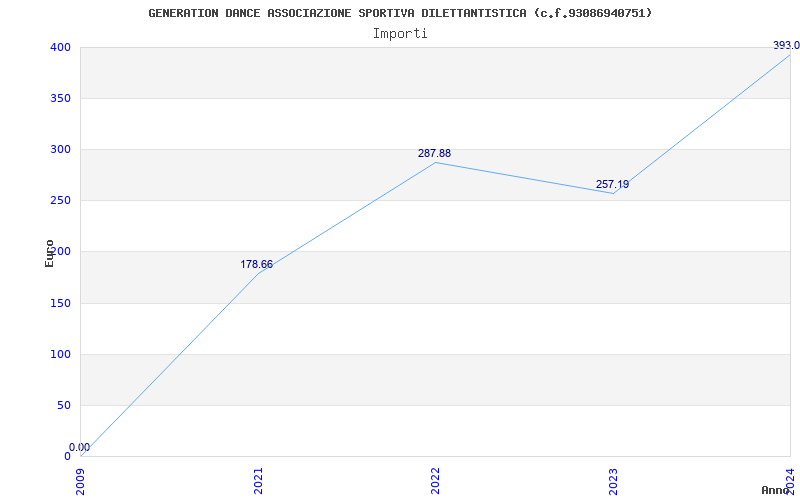Click the 'Importi' subtitle
800x500 pixels.
[x=400, y=34]
